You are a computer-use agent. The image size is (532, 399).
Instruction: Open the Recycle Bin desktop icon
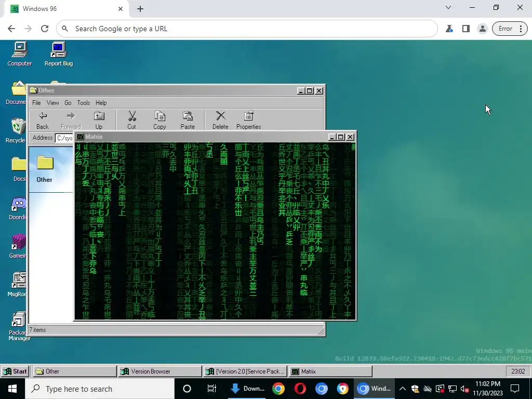[x=16, y=130]
